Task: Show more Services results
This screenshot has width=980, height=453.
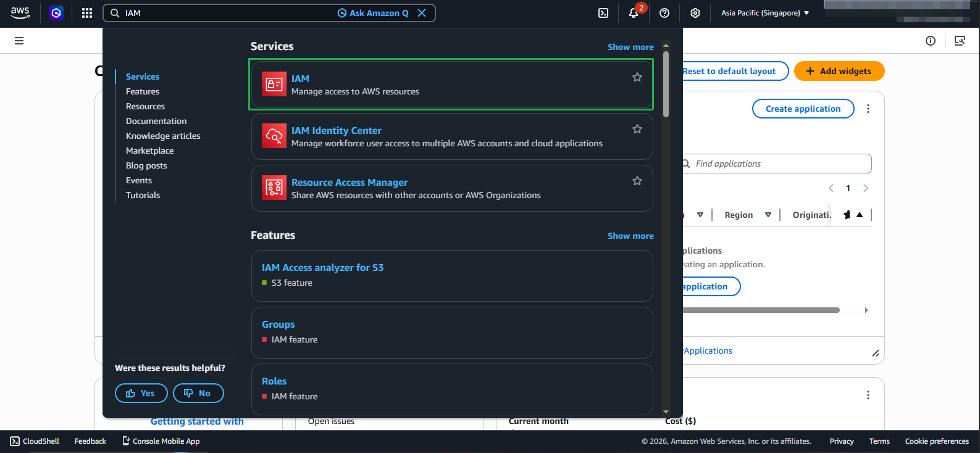Action: [630, 47]
